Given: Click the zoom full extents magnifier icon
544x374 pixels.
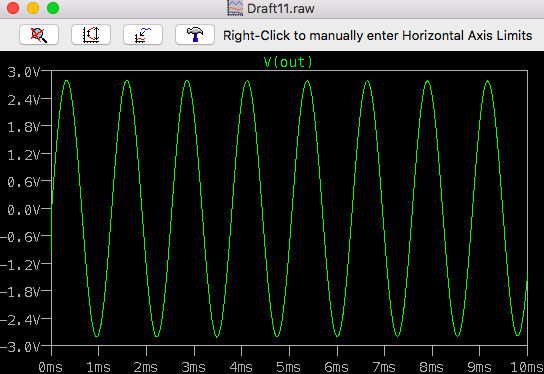Looking at the screenshot, I should click(39, 35).
